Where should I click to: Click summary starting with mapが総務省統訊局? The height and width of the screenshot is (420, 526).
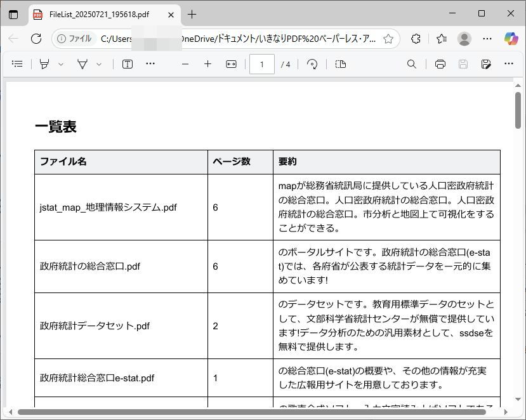tap(386, 207)
